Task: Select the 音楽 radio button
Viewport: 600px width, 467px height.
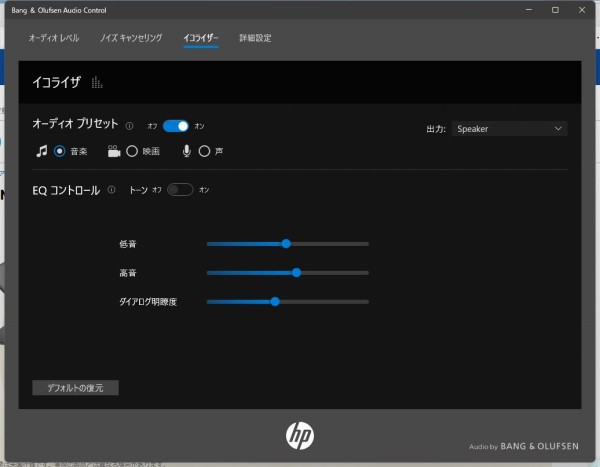Action: coord(60,151)
